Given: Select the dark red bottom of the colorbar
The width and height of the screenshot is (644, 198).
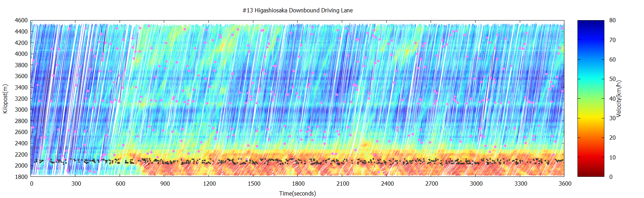Looking at the screenshot, I should (591, 174).
